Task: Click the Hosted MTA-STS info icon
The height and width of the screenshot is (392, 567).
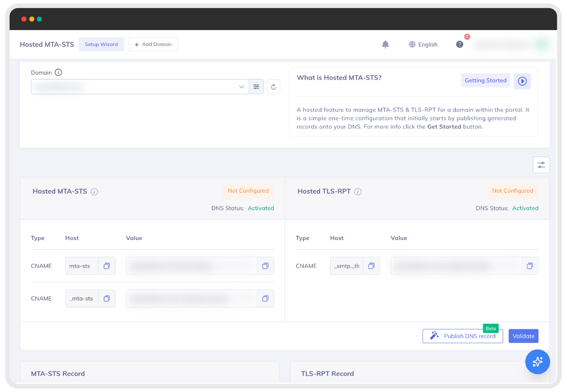Action: pos(94,192)
